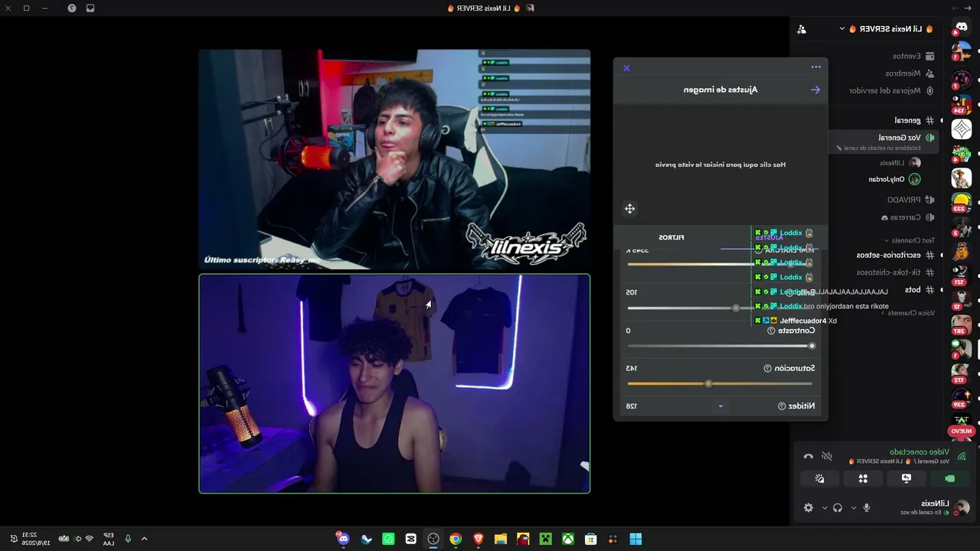The height and width of the screenshot is (551, 980).
Task: Open the yellow helmet server with 233 badge
Action: (962, 202)
